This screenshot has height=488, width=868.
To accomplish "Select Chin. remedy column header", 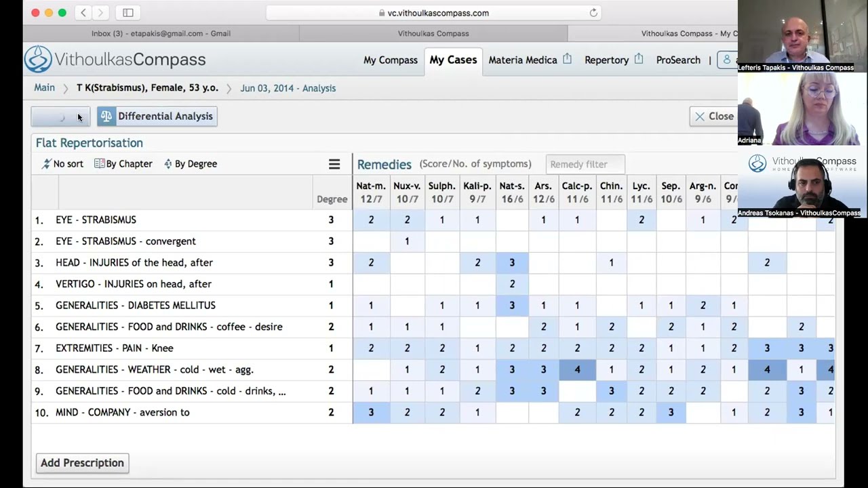I will 611,192.
